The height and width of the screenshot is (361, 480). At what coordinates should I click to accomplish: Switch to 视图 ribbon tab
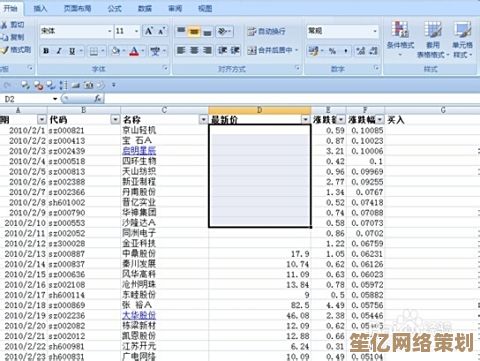pyautogui.click(x=205, y=9)
